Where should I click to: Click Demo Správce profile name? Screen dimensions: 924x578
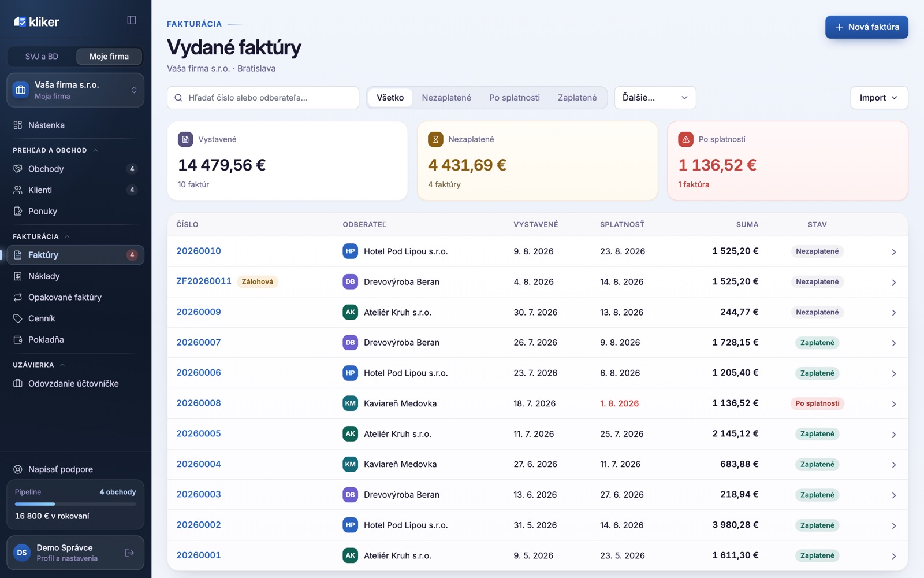click(65, 547)
